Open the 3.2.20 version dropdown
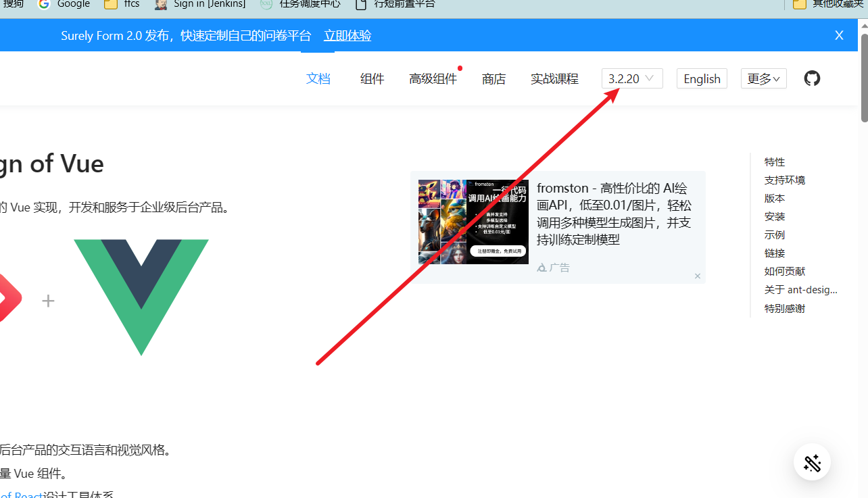 (631, 78)
